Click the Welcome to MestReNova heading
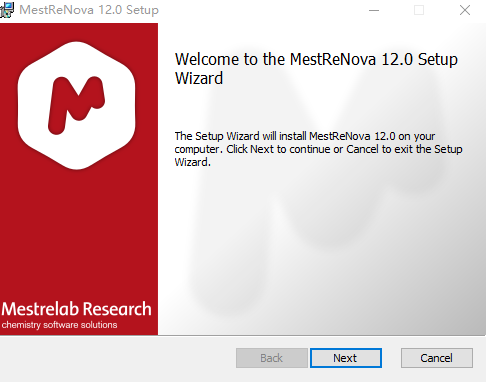Screen dimensions: 486x382 316,69
